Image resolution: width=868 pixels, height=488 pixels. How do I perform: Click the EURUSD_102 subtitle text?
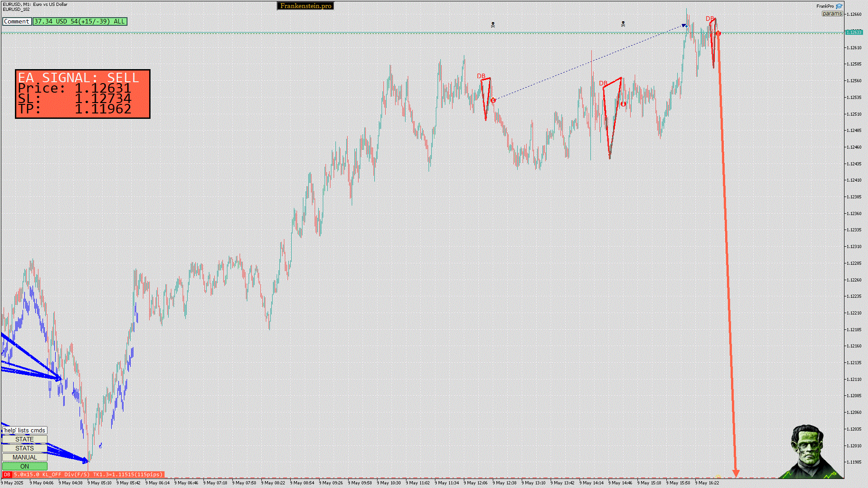[x=16, y=9]
